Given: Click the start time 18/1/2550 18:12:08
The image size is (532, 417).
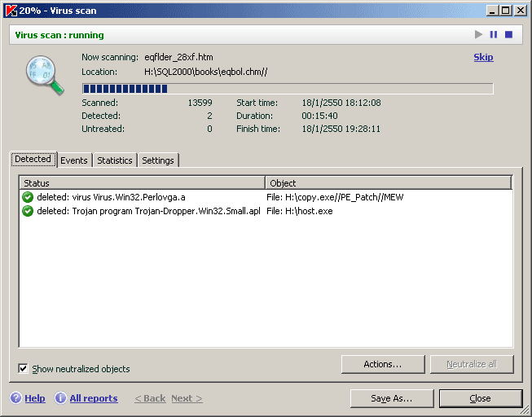Looking at the screenshot, I should point(341,103).
